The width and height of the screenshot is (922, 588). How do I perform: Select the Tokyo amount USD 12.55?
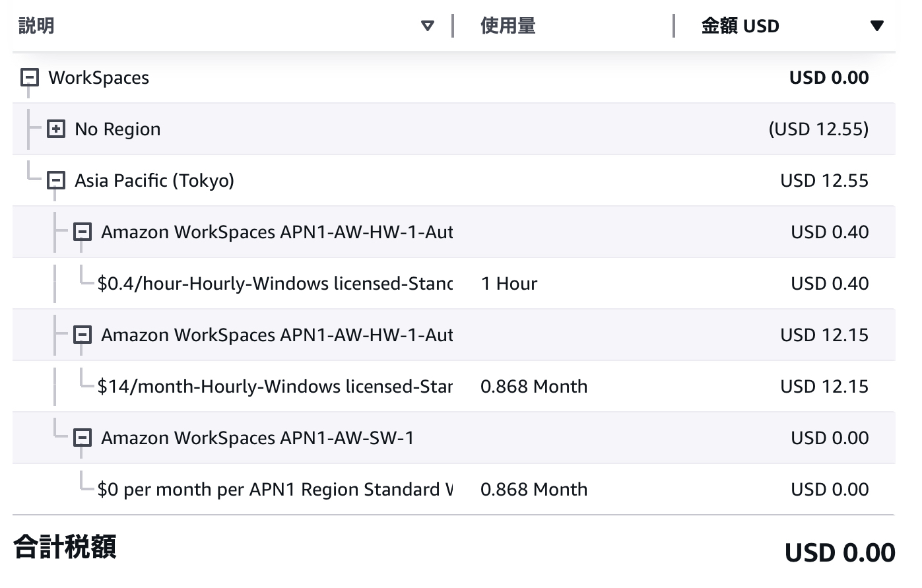[824, 181]
